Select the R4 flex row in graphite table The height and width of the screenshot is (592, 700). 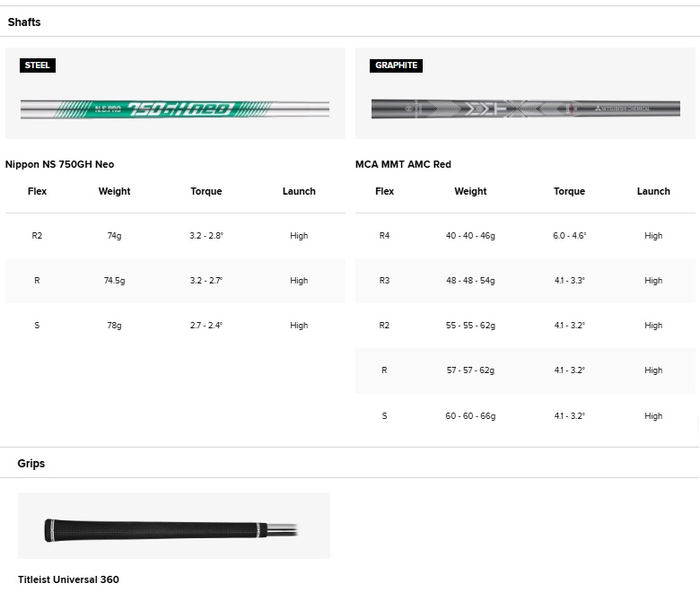tap(384, 236)
